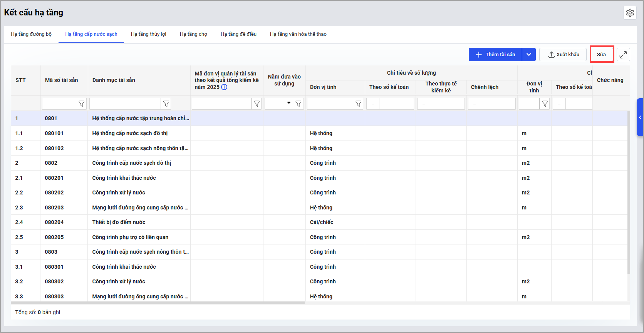The width and height of the screenshot is (644, 333).
Task: Open settings gear icon at top right
Action: [630, 13]
